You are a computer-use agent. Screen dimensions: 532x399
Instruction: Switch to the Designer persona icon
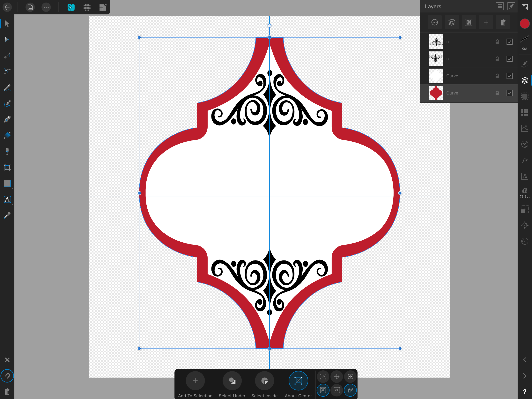point(71,7)
